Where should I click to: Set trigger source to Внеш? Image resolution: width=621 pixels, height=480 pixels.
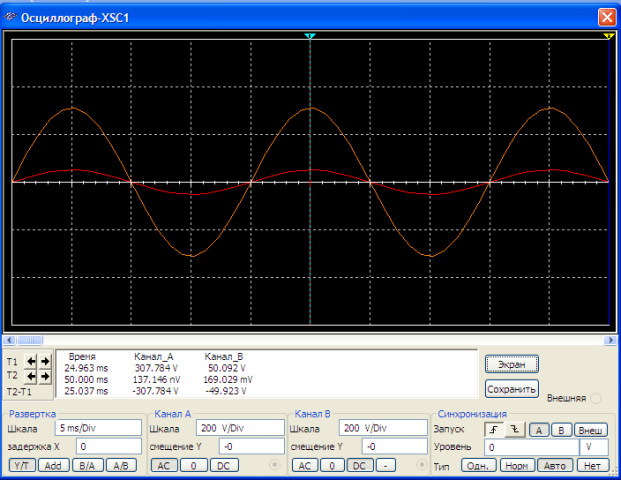click(x=591, y=430)
